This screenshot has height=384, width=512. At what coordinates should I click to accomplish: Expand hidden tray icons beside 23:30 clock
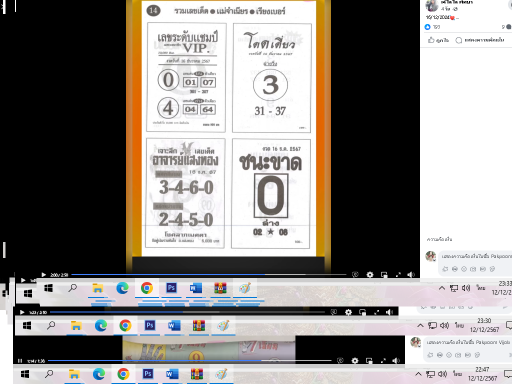pos(420,325)
